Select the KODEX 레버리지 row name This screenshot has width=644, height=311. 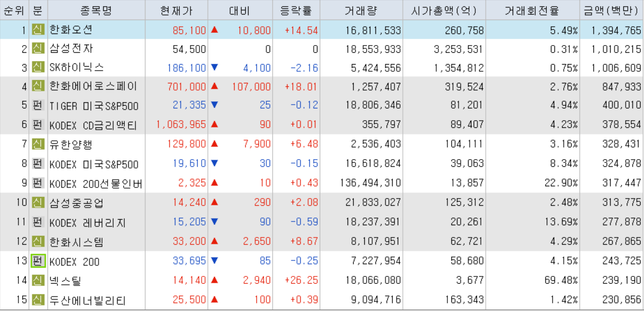point(87,223)
